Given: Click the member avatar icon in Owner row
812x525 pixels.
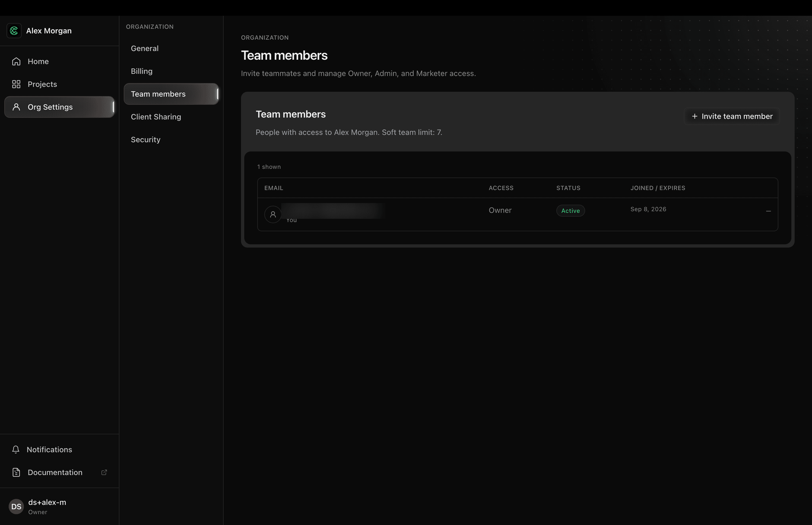Looking at the screenshot, I should click(272, 214).
